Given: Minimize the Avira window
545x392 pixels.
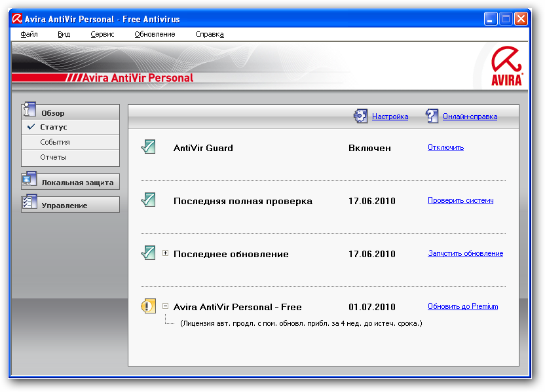Looking at the screenshot, I should pyautogui.click(x=491, y=19).
